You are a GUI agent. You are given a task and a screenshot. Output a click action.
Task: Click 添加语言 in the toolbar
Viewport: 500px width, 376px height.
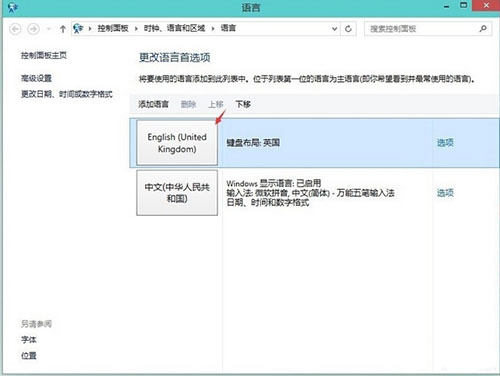(x=153, y=104)
